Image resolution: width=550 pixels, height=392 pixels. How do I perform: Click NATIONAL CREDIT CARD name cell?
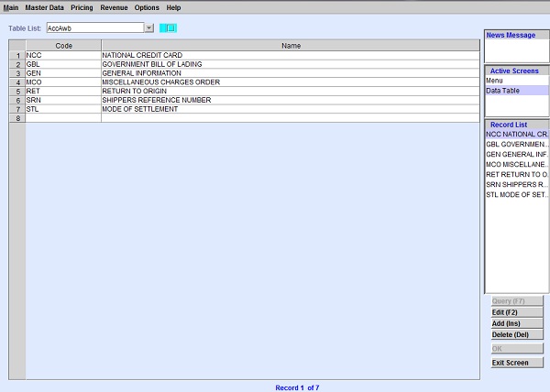(291, 55)
